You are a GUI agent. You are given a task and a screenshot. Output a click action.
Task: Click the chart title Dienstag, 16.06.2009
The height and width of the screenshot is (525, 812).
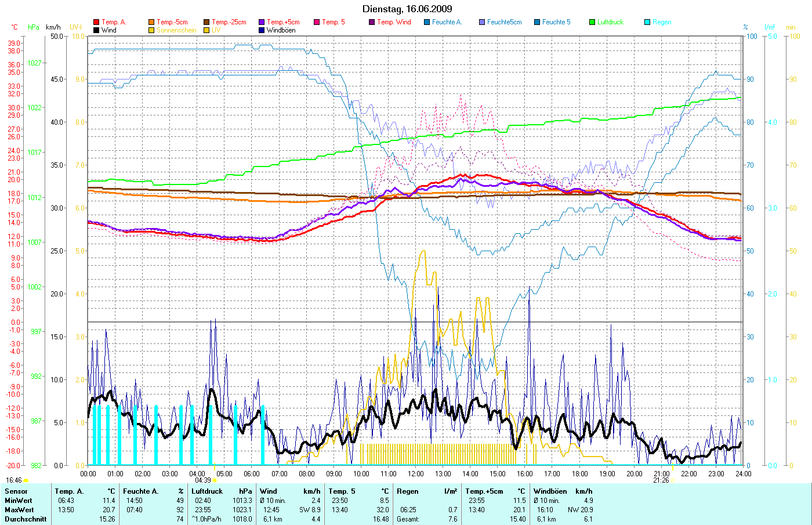point(407,9)
